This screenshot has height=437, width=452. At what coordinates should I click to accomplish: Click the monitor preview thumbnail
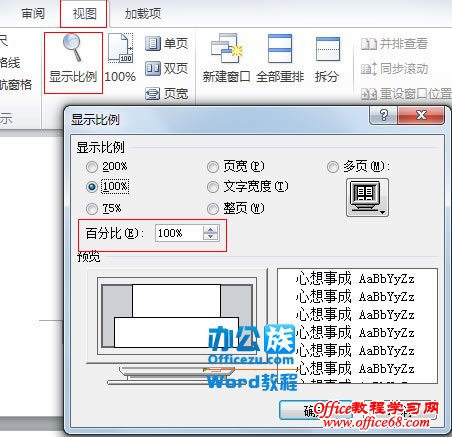tap(177, 327)
